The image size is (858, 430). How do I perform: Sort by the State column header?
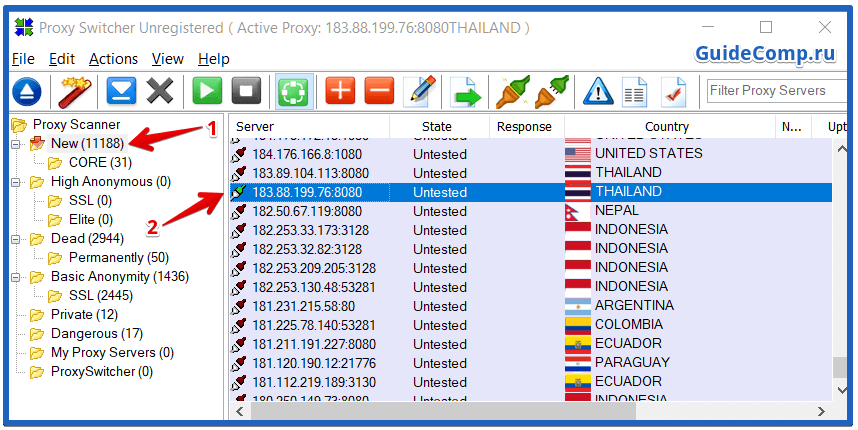pyautogui.click(x=439, y=126)
